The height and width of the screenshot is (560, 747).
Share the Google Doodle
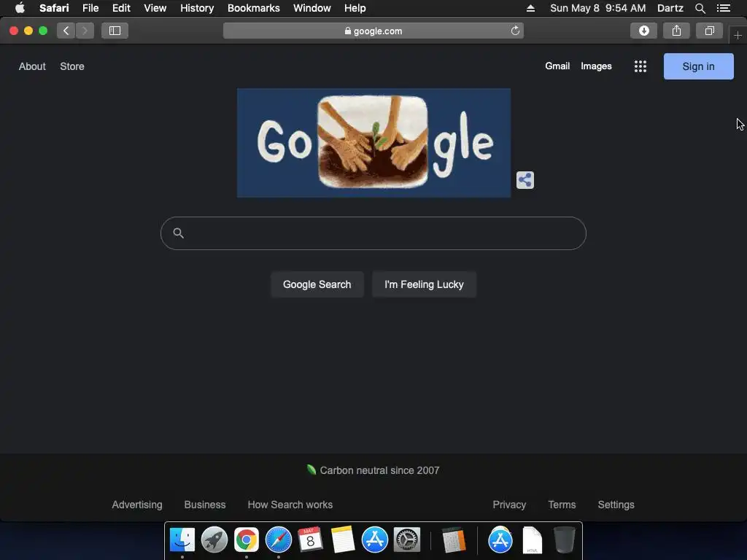point(525,180)
